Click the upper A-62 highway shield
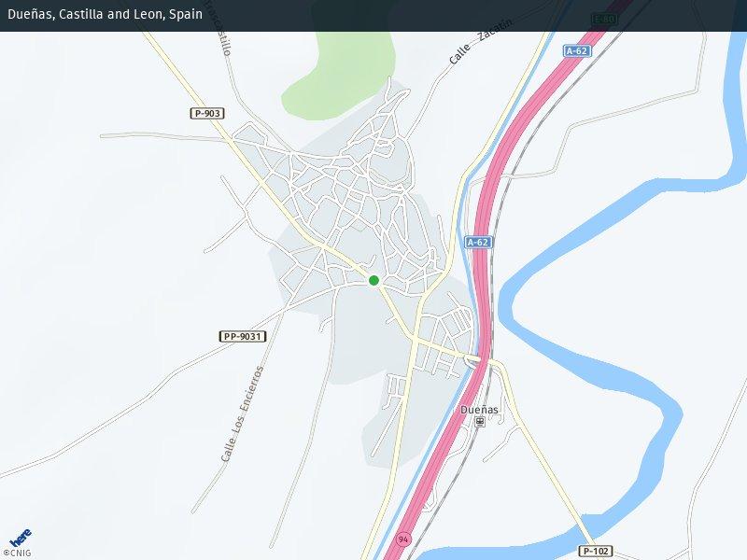The width and height of the screenshot is (747, 560). (x=577, y=51)
